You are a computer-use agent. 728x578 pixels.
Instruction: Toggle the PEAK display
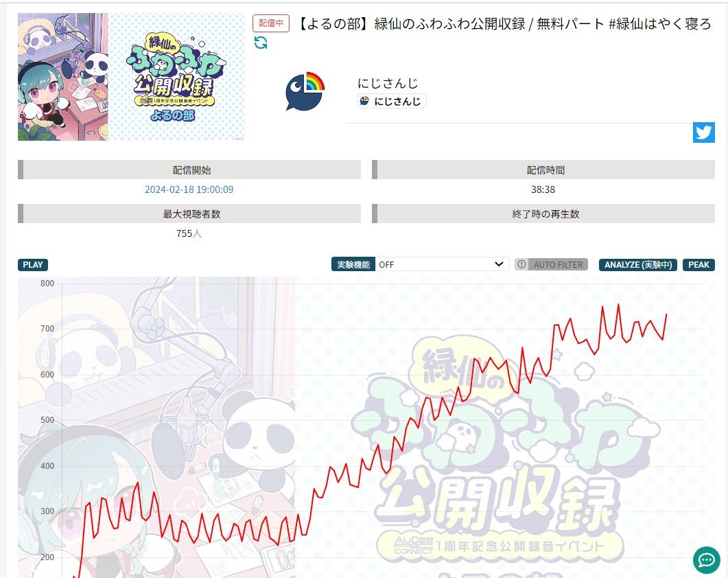pos(698,264)
